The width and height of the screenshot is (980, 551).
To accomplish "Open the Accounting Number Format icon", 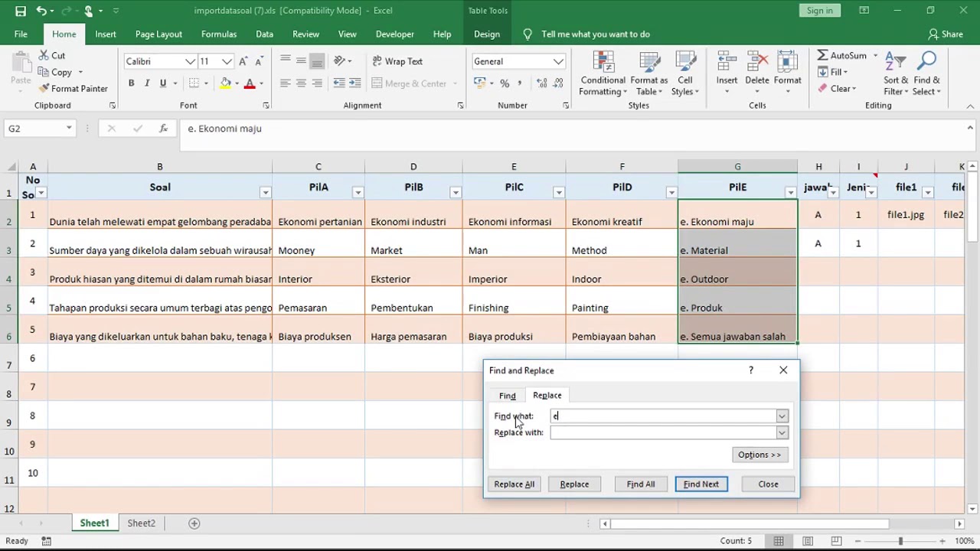I will click(479, 83).
